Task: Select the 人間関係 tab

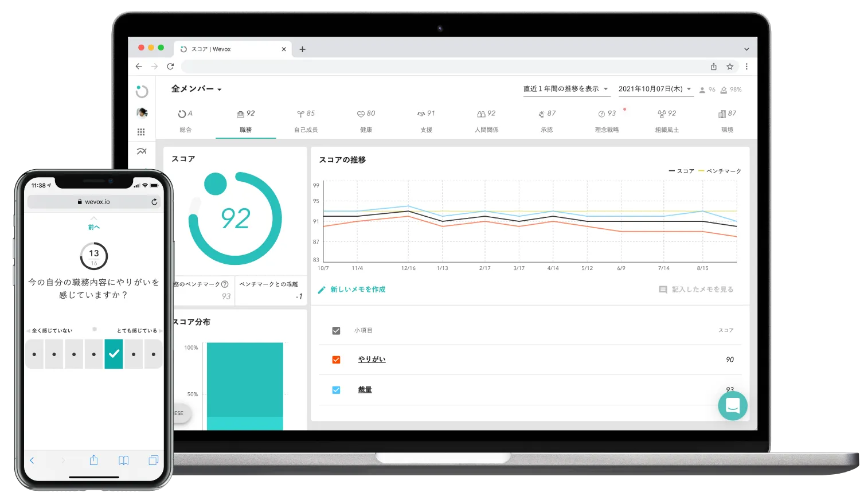Action: coord(486,121)
